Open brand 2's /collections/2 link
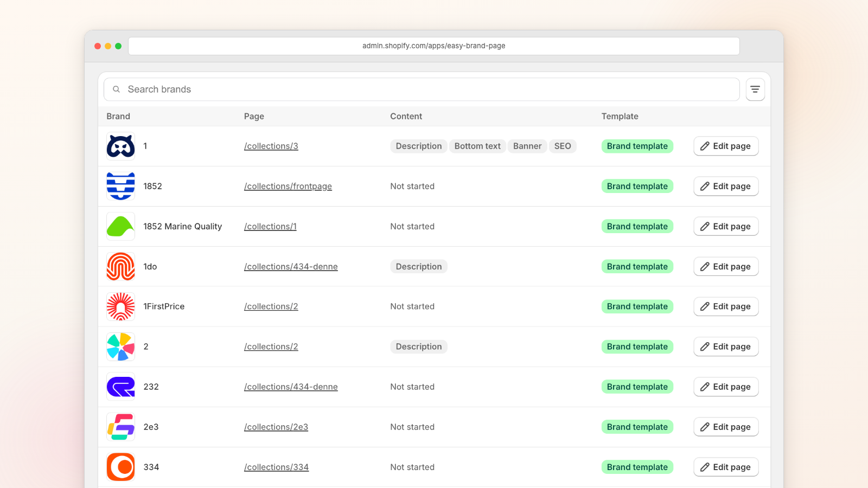 (x=271, y=346)
